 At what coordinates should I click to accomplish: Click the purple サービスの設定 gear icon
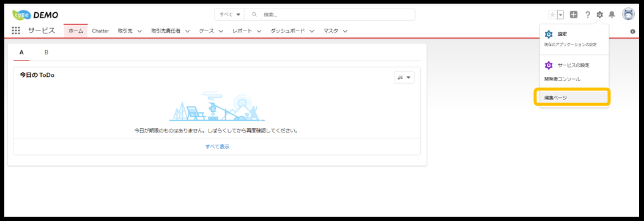point(549,65)
